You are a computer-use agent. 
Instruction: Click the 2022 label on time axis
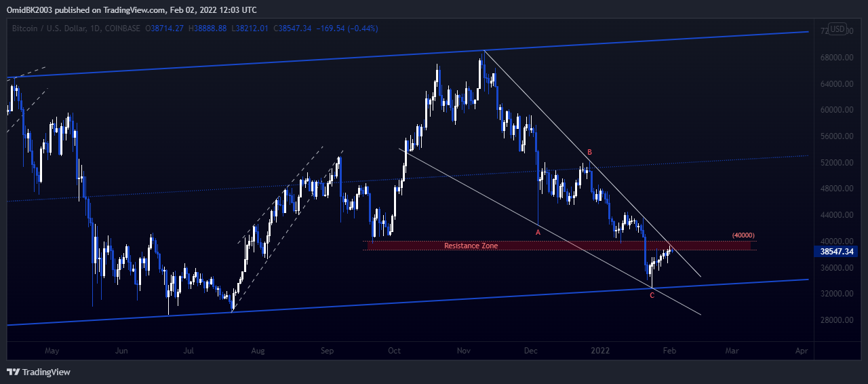601,351
